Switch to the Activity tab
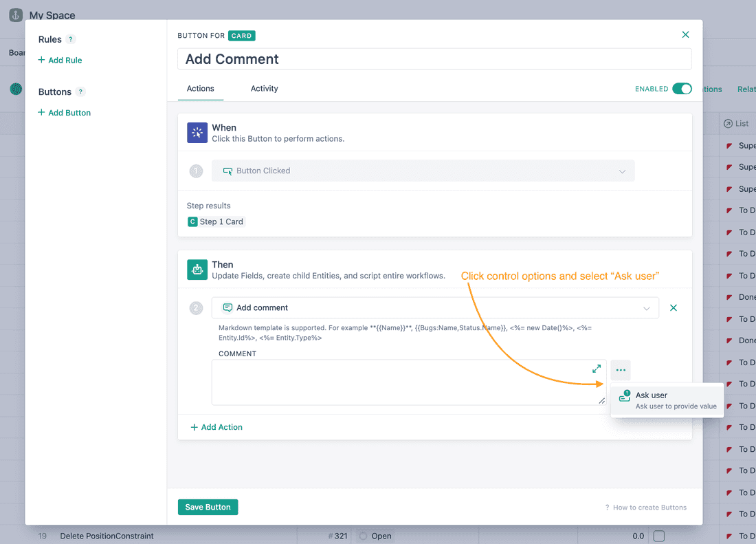Screen dimensions: 756x544 tap(264, 89)
